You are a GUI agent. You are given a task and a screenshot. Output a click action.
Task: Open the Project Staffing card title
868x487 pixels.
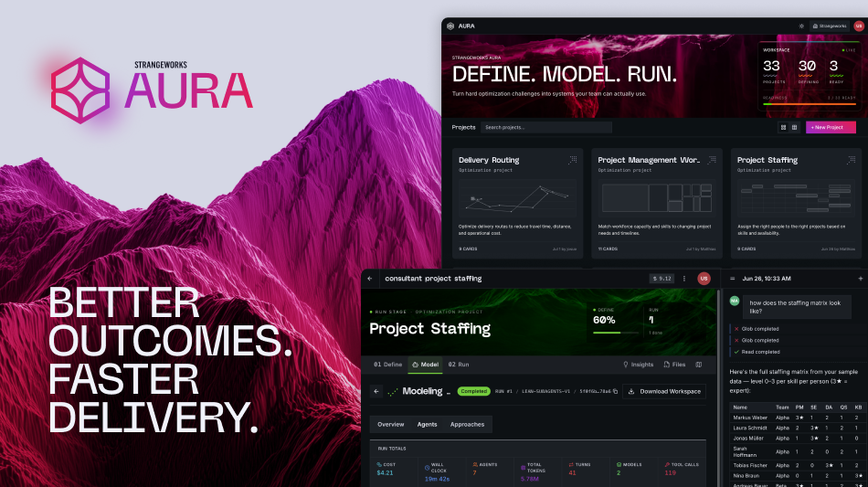click(767, 160)
